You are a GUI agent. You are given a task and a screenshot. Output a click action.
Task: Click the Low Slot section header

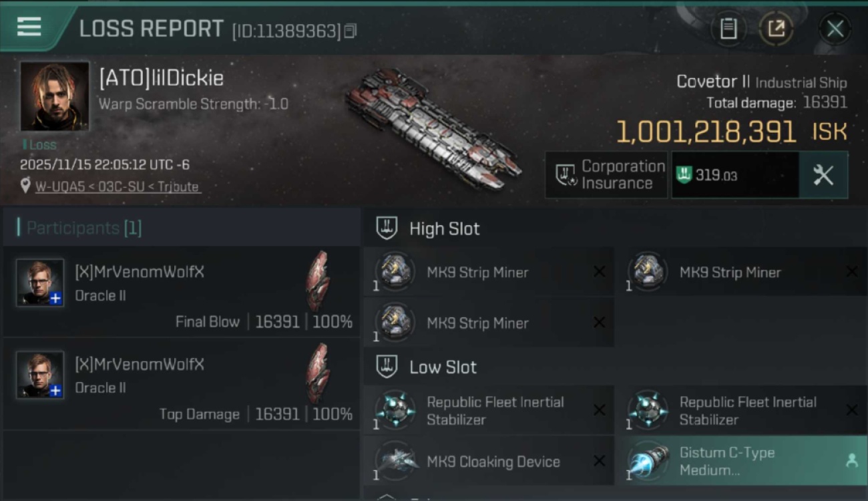click(443, 367)
